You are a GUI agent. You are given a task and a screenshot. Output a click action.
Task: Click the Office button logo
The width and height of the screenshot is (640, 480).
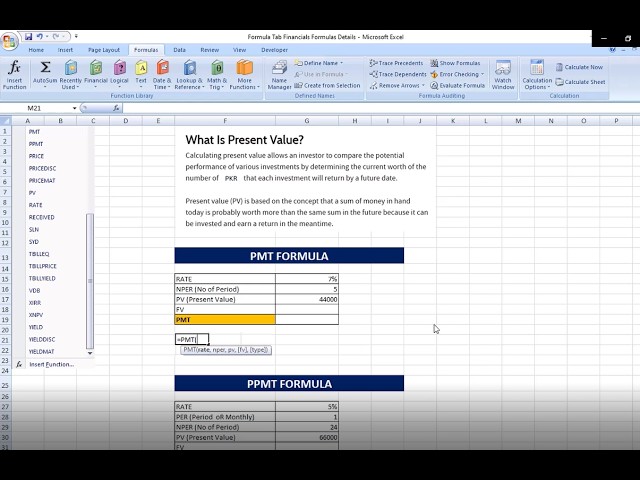(9, 41)
